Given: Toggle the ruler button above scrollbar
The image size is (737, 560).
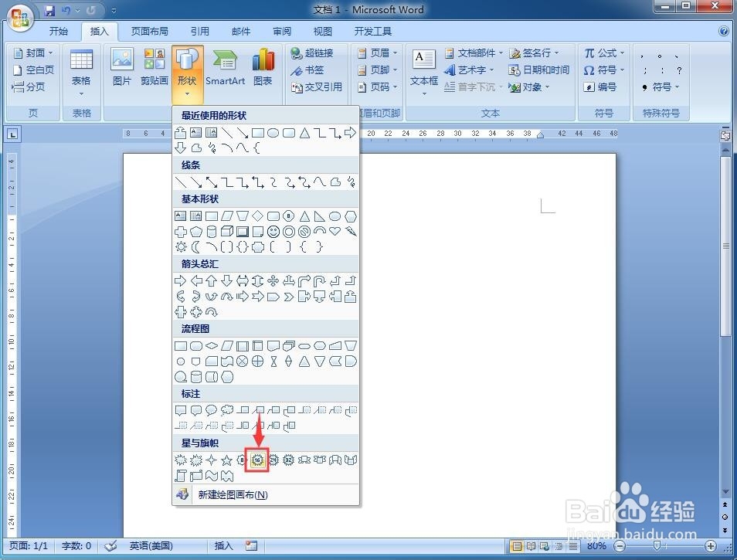Looking at the screenshot, I should pyautogui.click(x=725, y=135).
